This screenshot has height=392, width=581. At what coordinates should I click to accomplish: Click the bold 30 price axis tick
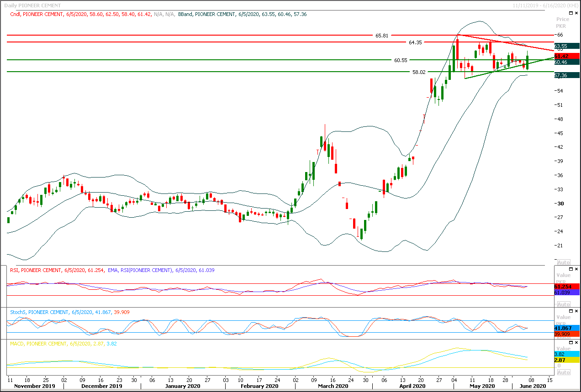tap(560, 204)
